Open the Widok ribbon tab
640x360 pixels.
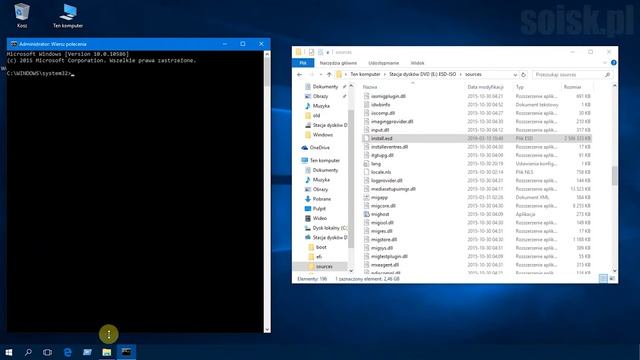tap(417, 63)
